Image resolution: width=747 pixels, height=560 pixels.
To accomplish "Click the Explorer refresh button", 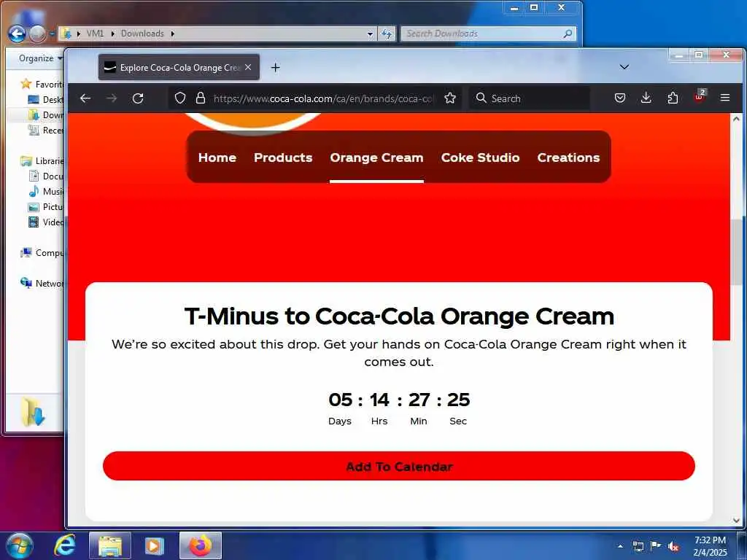I will click(x=387, y=34).
